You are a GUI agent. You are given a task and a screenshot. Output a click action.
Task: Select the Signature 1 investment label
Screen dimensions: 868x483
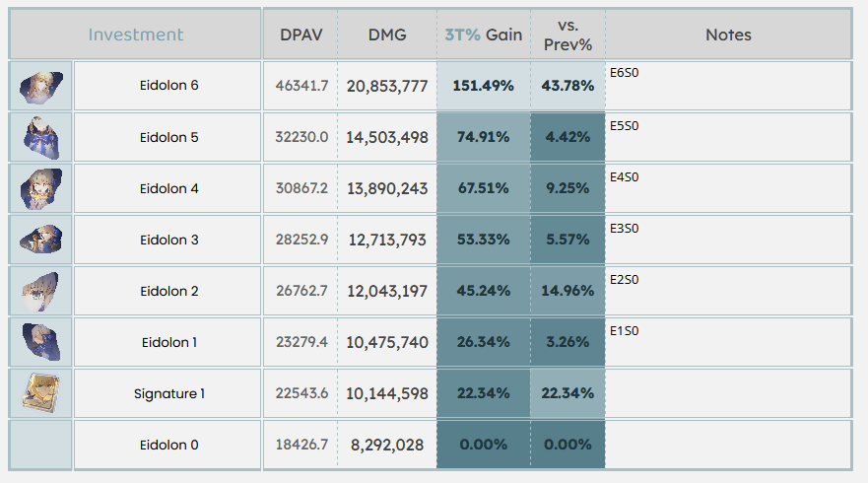tap(168, 393)
